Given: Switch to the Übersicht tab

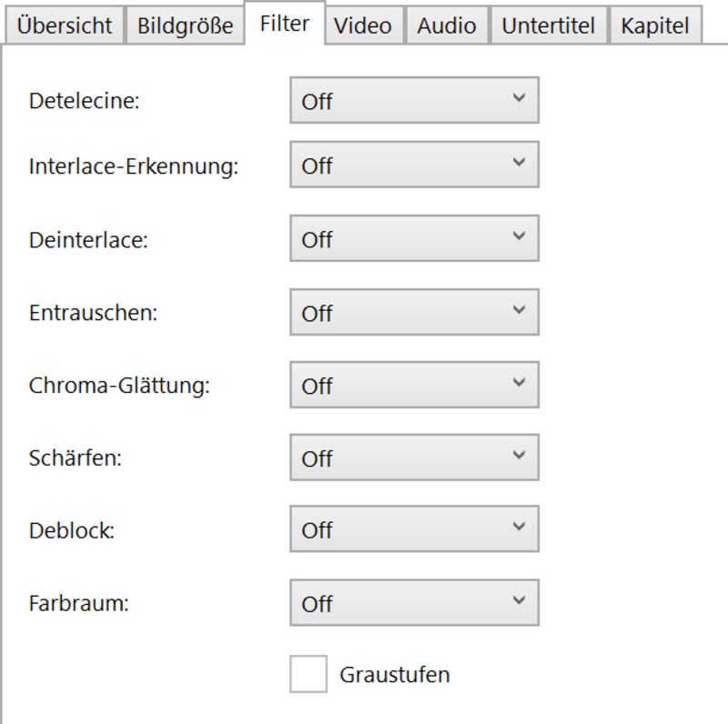Looking at the screenshot, I should 61,25.
